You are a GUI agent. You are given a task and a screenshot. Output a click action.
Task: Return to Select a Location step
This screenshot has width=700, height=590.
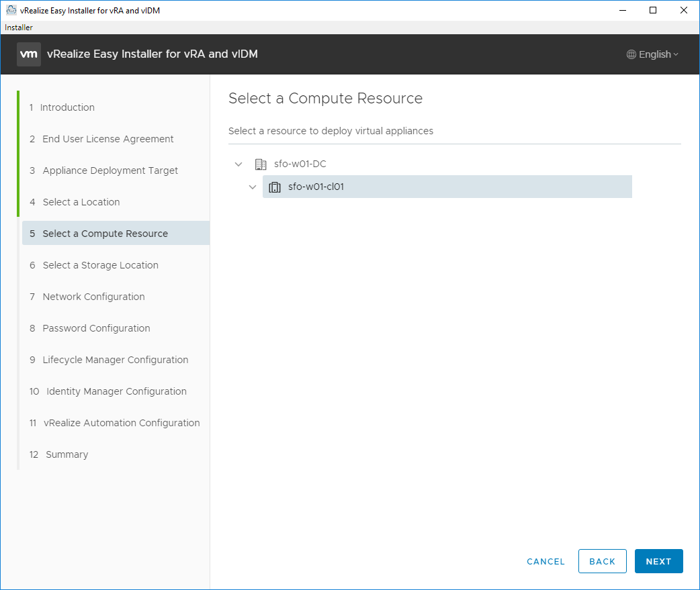75,202
